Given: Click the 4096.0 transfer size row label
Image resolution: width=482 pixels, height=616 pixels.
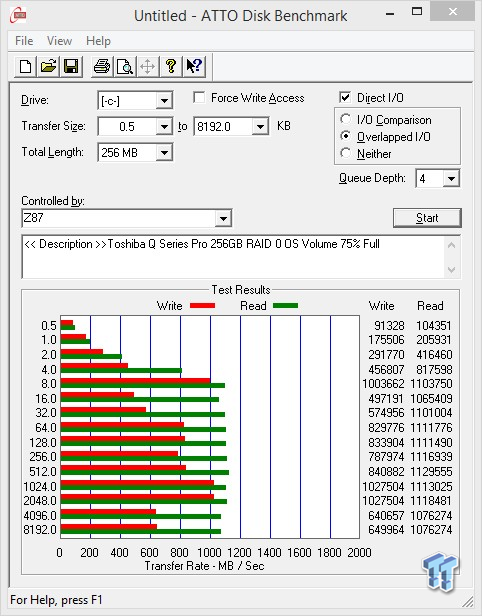Looking at the screenshot, I should pos(40,515).
